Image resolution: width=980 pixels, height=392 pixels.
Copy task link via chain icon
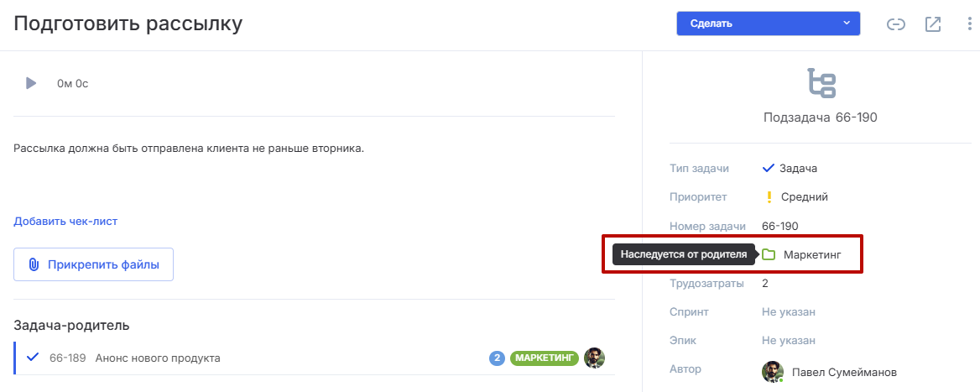(896, 24)
